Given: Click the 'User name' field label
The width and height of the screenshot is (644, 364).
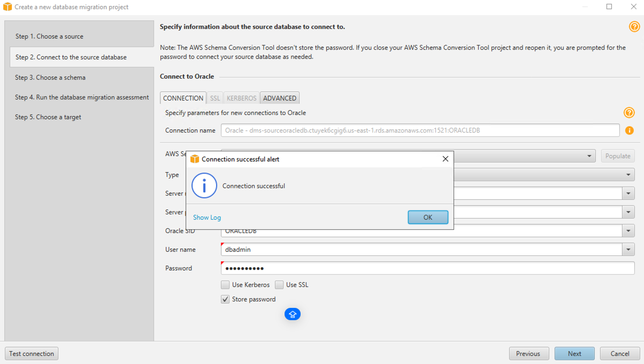Looking at the screenshot, I should tap(180, 250).
